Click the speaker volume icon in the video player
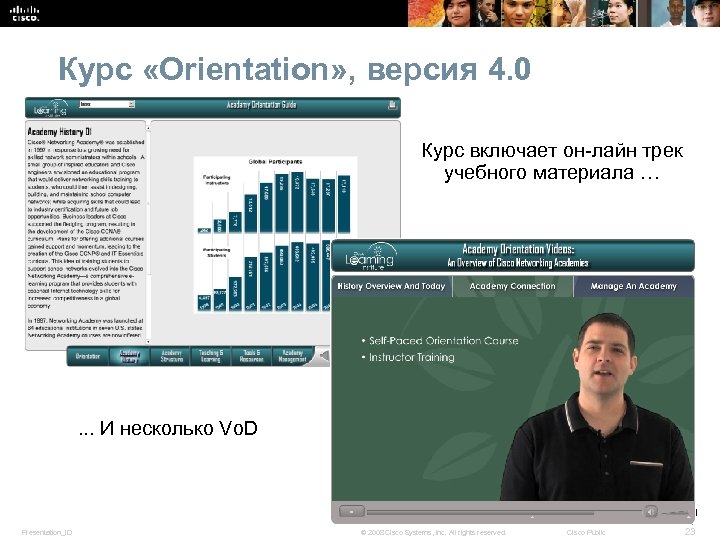The width and height of the screenshot is (720, 540). [x=650, y=511]
